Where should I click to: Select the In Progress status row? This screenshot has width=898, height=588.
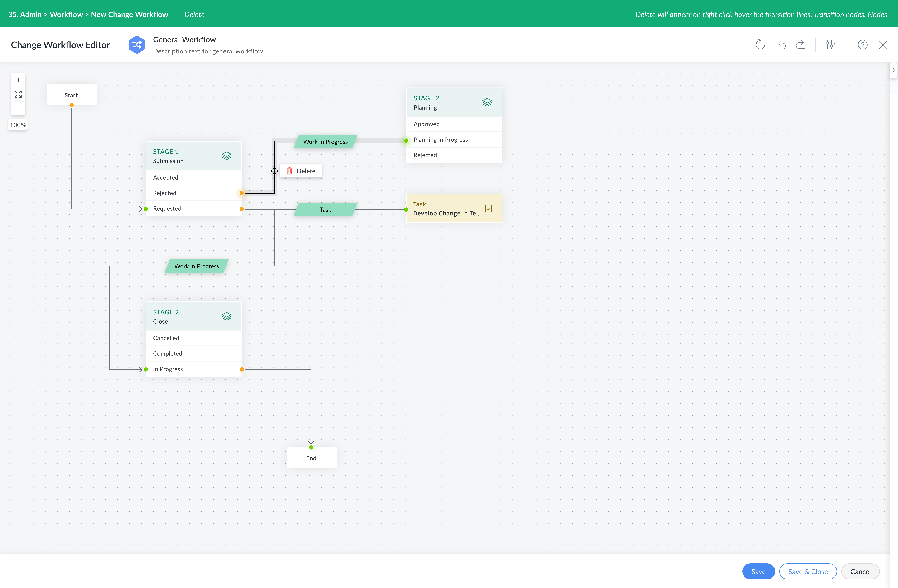pos(193,369)
